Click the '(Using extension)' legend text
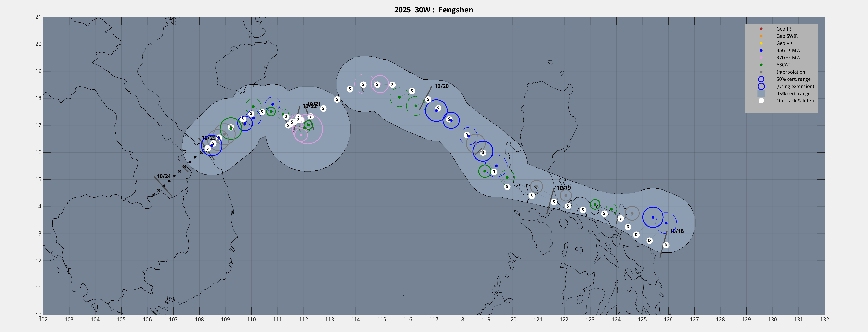The image size is (868, 332). pyautogui.click(x=795, y=87)
